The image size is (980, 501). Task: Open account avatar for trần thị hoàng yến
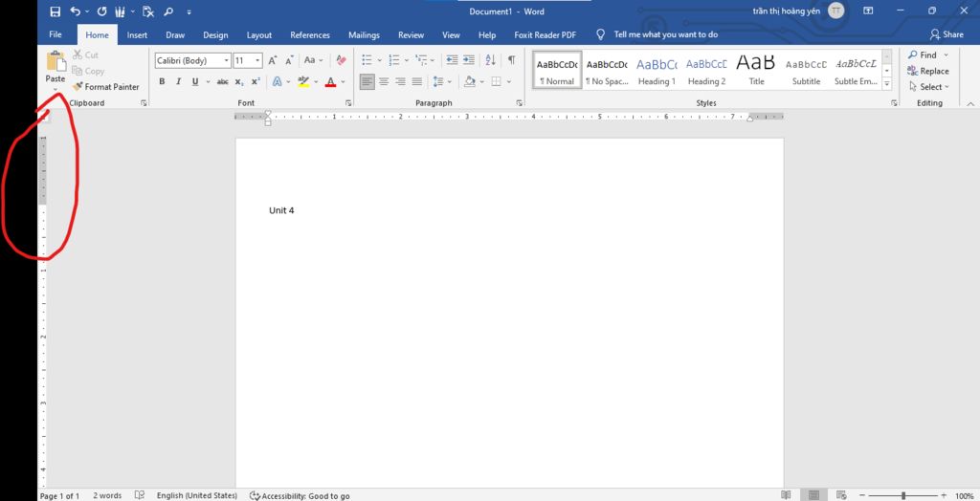(x=836, y=11)
